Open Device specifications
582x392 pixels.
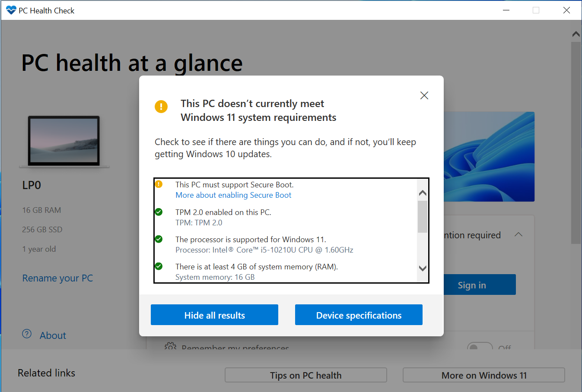click(359, 315)
